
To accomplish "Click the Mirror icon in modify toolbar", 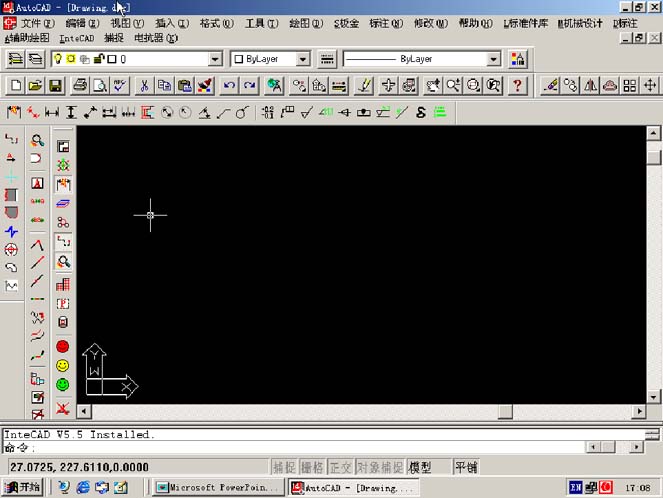I will (590, 86).
